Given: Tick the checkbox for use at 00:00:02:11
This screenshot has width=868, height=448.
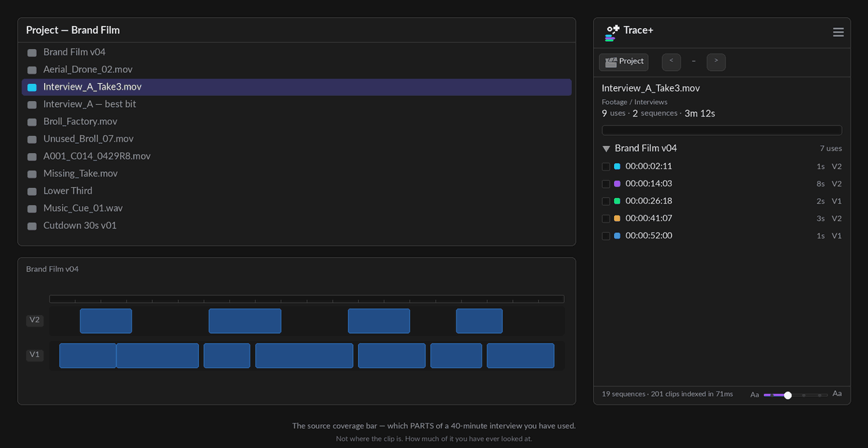Looking at the screenshot, I should [606, 167].
